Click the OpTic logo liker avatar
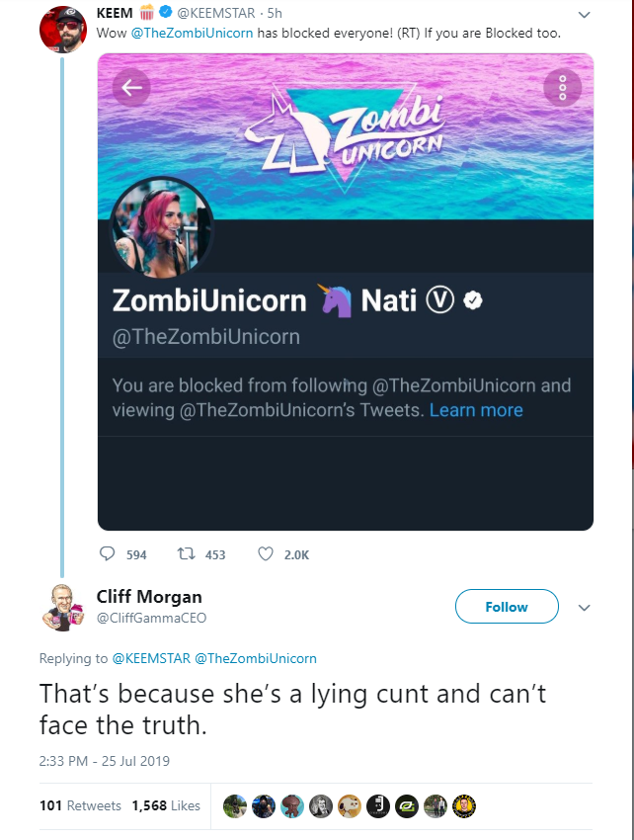The height and width of the screenshot is (840, 634). tap(407, 806)
